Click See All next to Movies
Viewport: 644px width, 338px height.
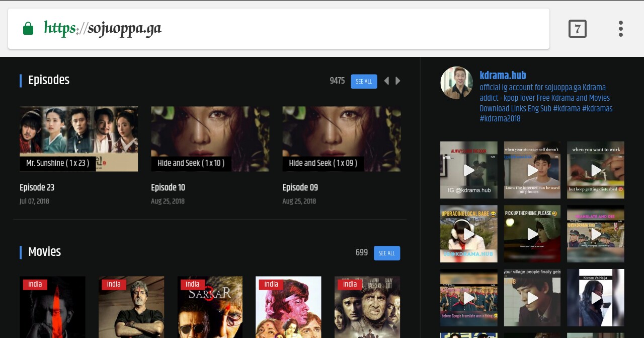click(387, 253)
